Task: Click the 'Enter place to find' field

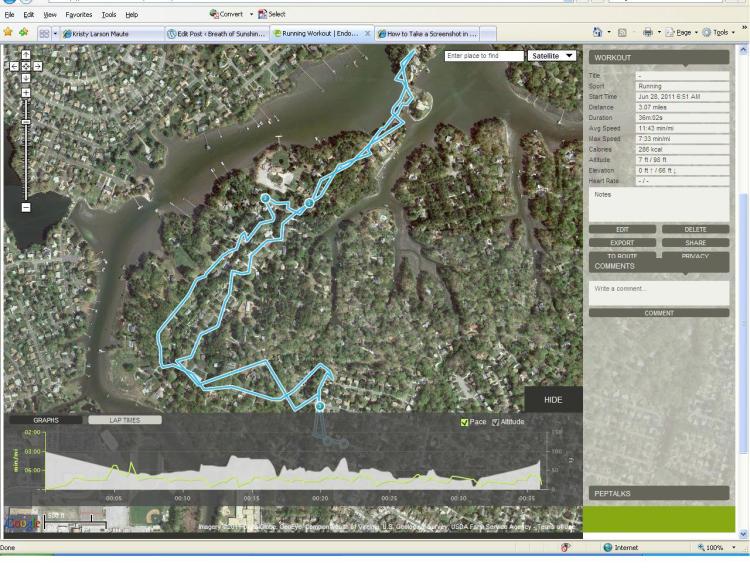Action: click(x=484, y=56)
